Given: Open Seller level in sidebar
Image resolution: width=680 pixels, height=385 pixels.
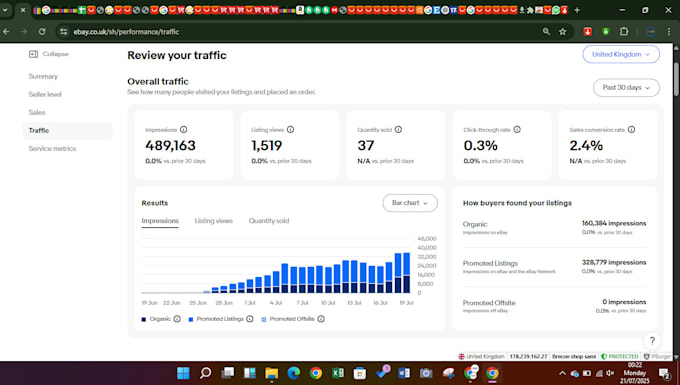Looking at the screenshot, I should [45, 95].
